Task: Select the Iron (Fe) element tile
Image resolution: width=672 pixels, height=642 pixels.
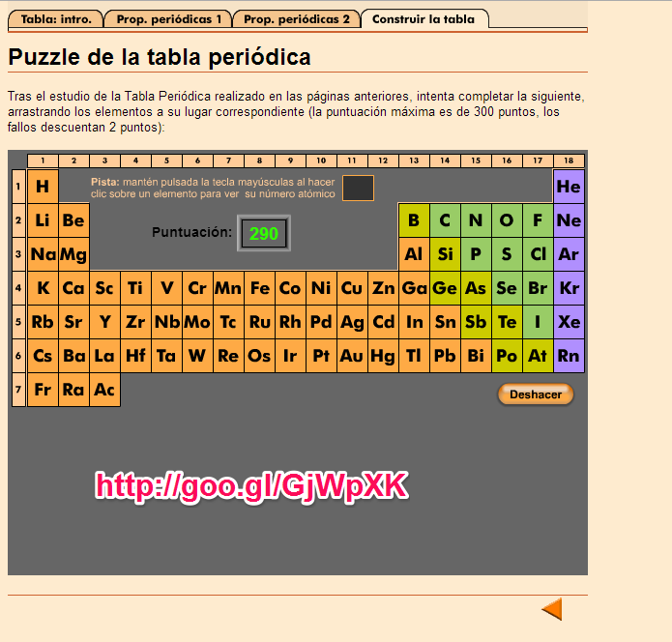Action: tap(259, 288)
